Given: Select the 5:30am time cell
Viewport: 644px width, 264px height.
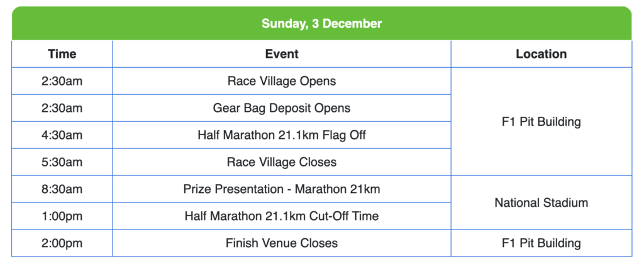Looking at the screenshot, I should click(x=62, y=162).
